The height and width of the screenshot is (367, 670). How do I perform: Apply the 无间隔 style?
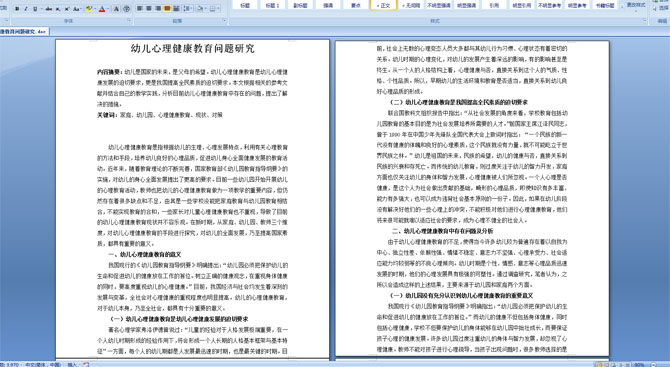pyautogui.click(x=411, y=5)
